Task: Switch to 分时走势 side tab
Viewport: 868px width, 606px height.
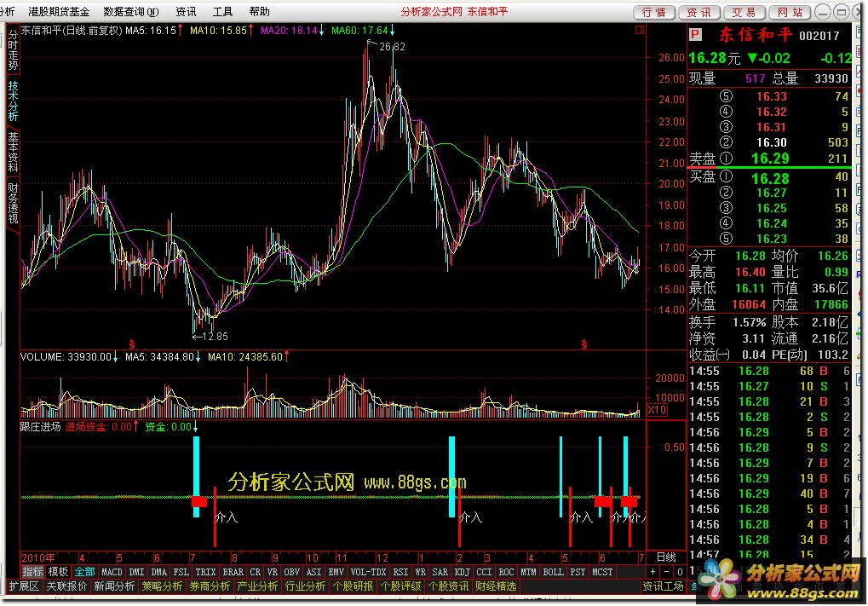Action: 13,49
